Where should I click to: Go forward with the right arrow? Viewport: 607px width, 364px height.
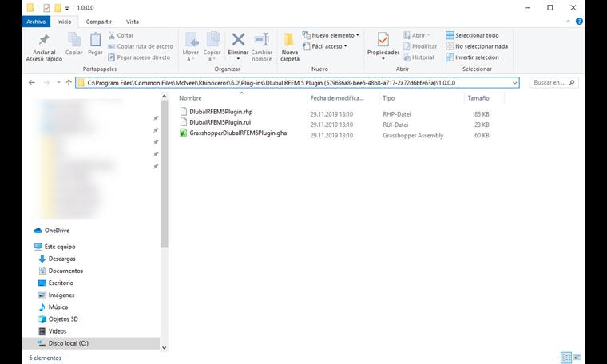[46, 82]
